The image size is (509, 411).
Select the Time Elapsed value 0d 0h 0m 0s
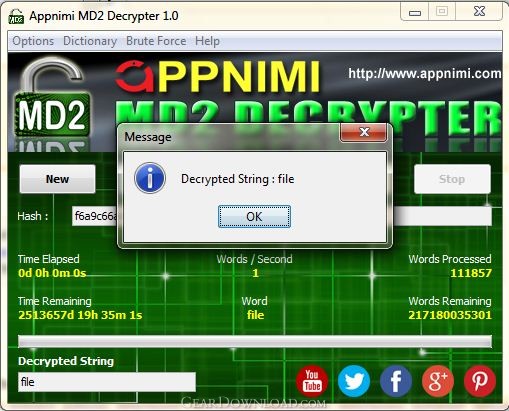52,273
